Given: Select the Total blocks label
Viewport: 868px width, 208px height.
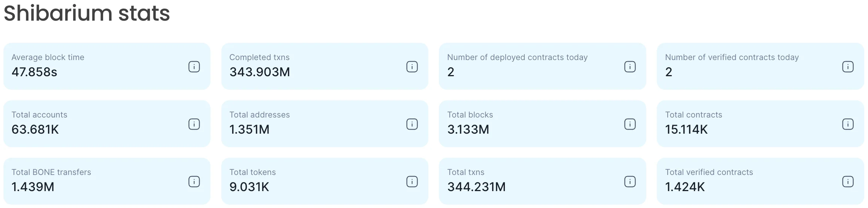Looking at the screenshot, I should click(470, 115).
